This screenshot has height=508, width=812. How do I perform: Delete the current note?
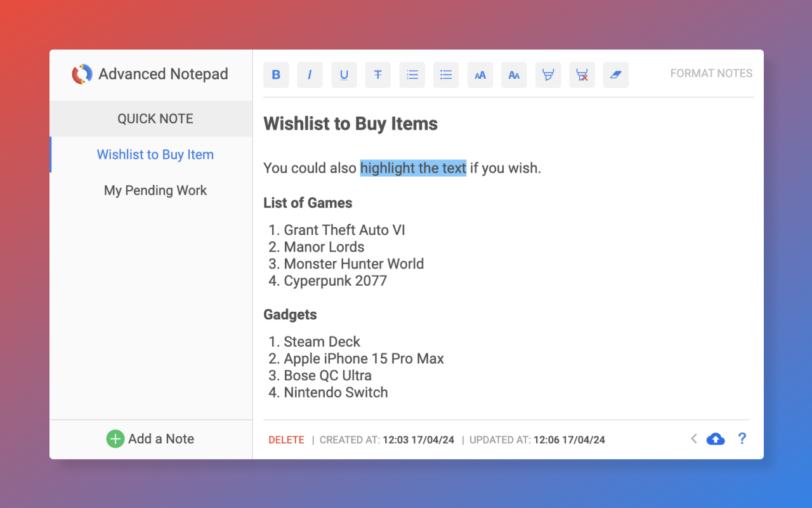tap(286, 440)
